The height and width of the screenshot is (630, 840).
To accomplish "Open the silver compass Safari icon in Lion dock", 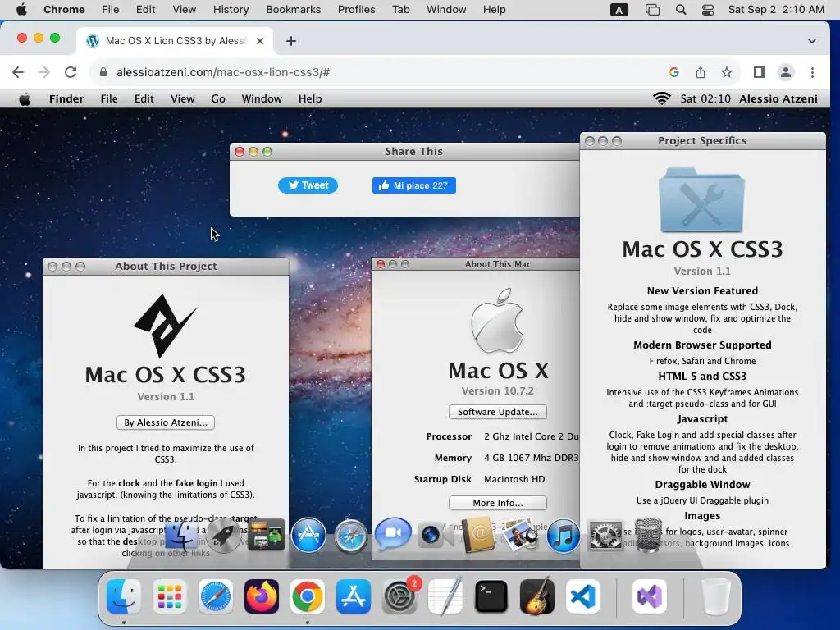I will pos(351,535).
